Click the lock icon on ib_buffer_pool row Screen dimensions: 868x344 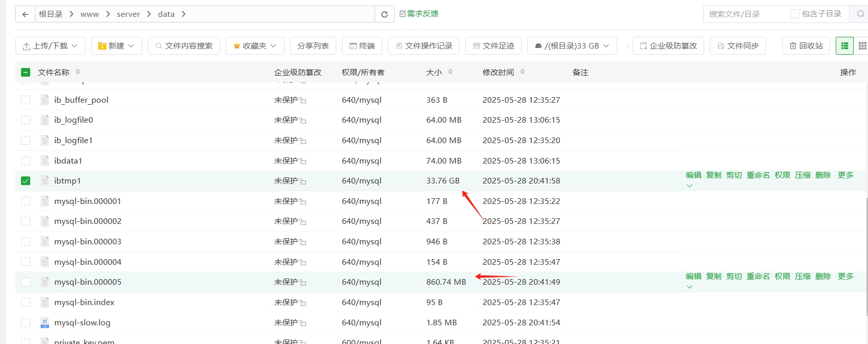[x=303, y=101]
